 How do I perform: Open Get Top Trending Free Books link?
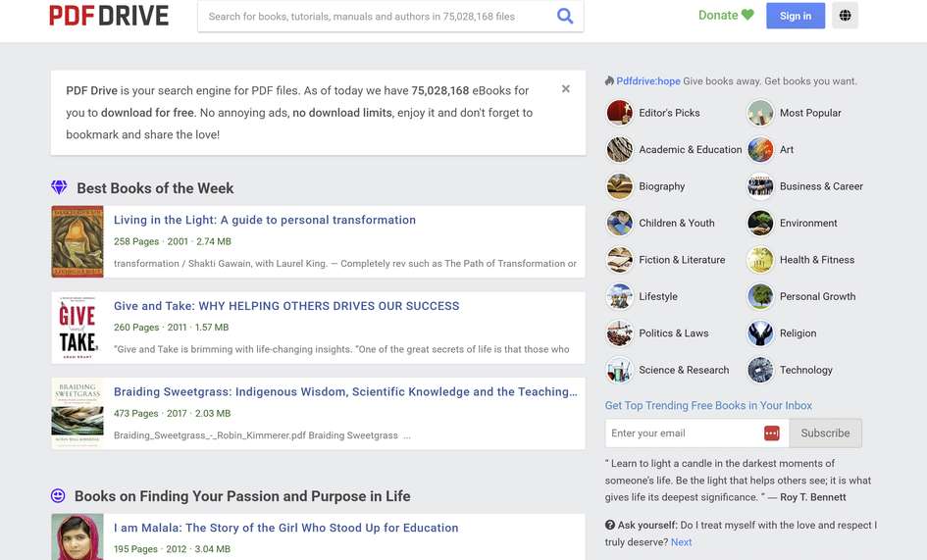point(708,406)
